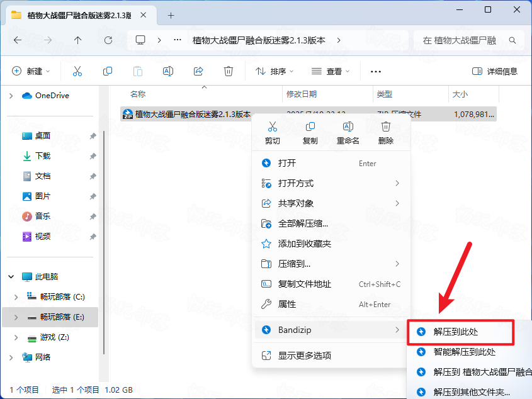The height and width of the screenshot is (399, 532).
Task: Open the See more ellipsis in the toolbar
Action: (376, 72)
